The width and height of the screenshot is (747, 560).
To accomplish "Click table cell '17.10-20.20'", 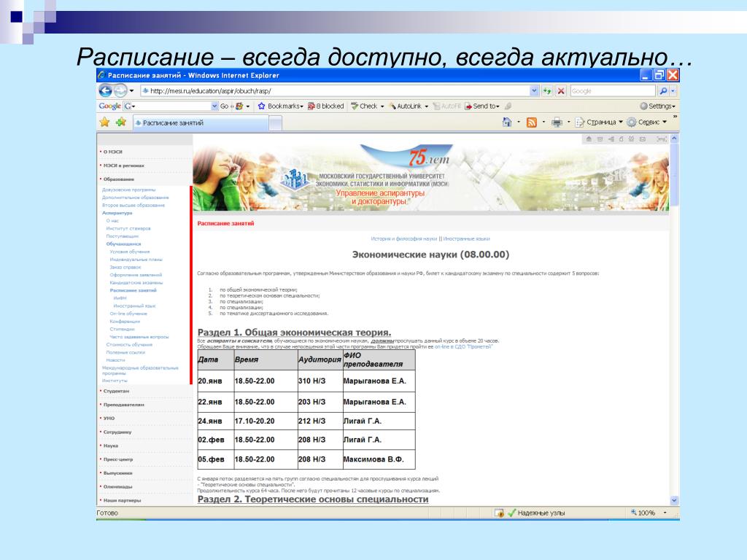I will 265,421.
